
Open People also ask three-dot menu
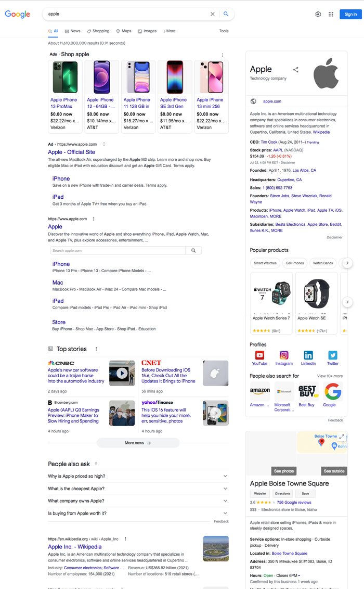(96, 464)
